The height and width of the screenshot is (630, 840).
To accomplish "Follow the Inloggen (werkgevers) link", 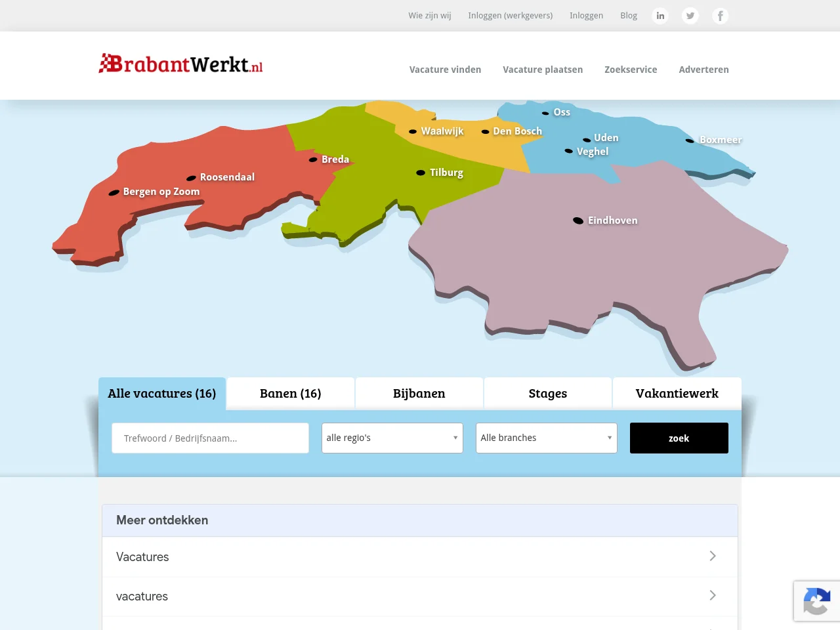I will coord(511,16).
